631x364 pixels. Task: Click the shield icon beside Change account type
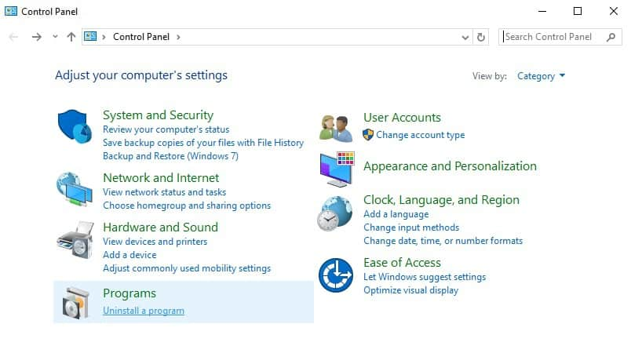(x=368, y=135)
